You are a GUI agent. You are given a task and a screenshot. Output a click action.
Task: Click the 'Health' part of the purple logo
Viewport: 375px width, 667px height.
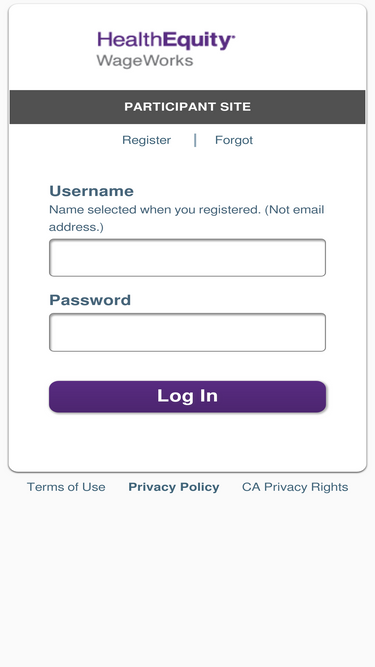pos(130,40)
